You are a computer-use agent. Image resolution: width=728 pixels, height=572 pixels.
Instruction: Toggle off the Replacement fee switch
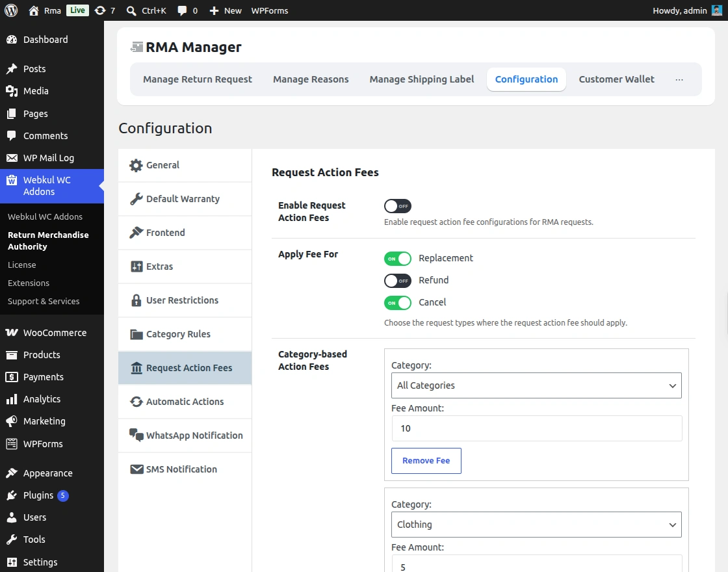(x=397, y=259)
